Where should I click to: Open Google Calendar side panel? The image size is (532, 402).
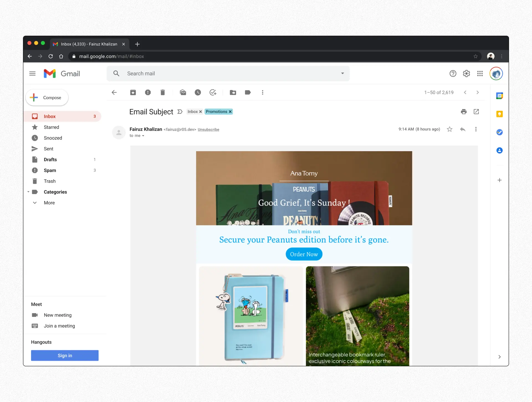coord(500,96)
